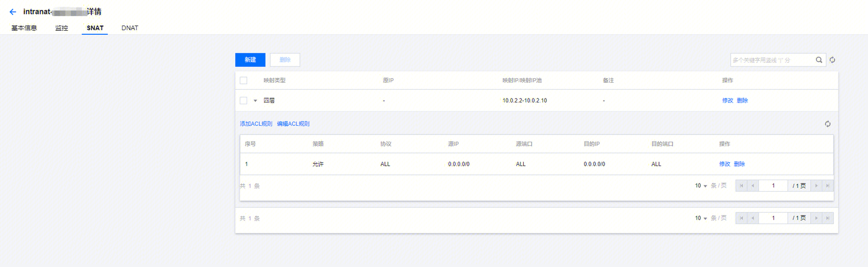868x267 pixels.
Task: Tick the checkbox for the 四层 row
Action: click(244, 100)
